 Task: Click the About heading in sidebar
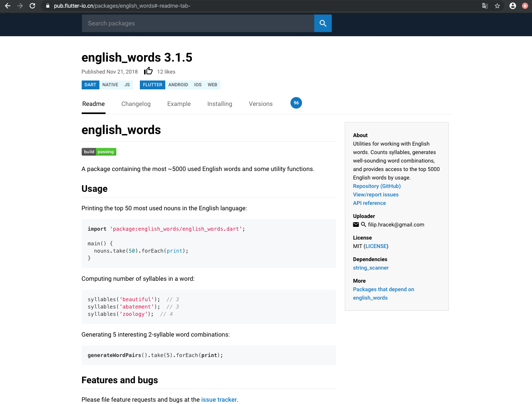[360, 135]
